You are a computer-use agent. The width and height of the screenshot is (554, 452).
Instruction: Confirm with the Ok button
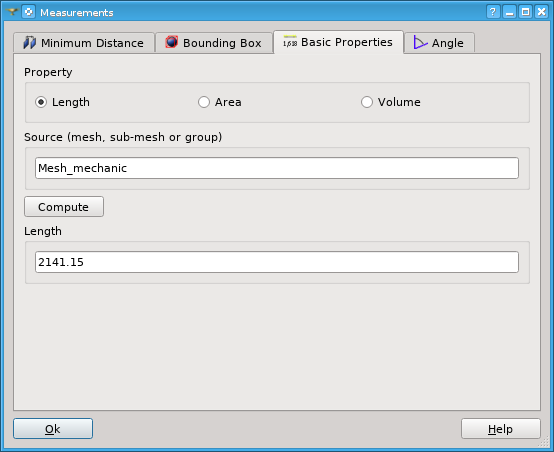click(53, 429)
